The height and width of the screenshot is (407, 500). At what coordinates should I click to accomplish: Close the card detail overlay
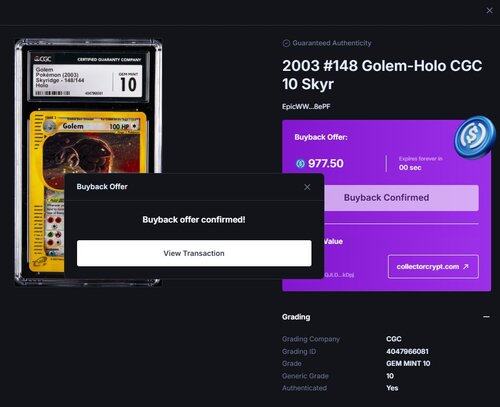click(x=489, y=11)
